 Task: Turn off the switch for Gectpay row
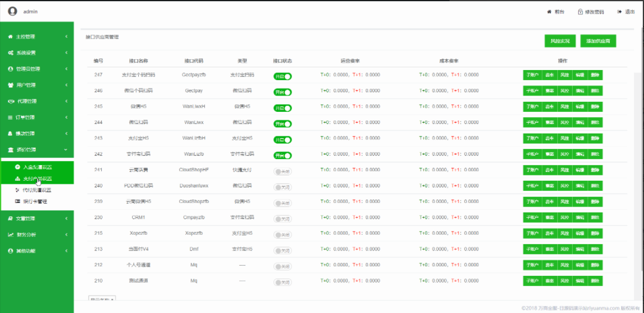[282, 92]
